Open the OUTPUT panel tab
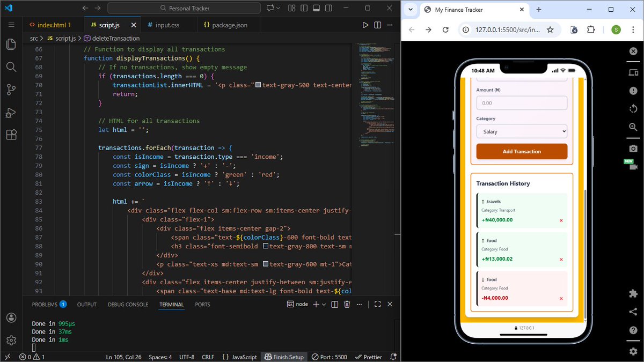This screenshot has height=362, width=644. click(87, 304)
